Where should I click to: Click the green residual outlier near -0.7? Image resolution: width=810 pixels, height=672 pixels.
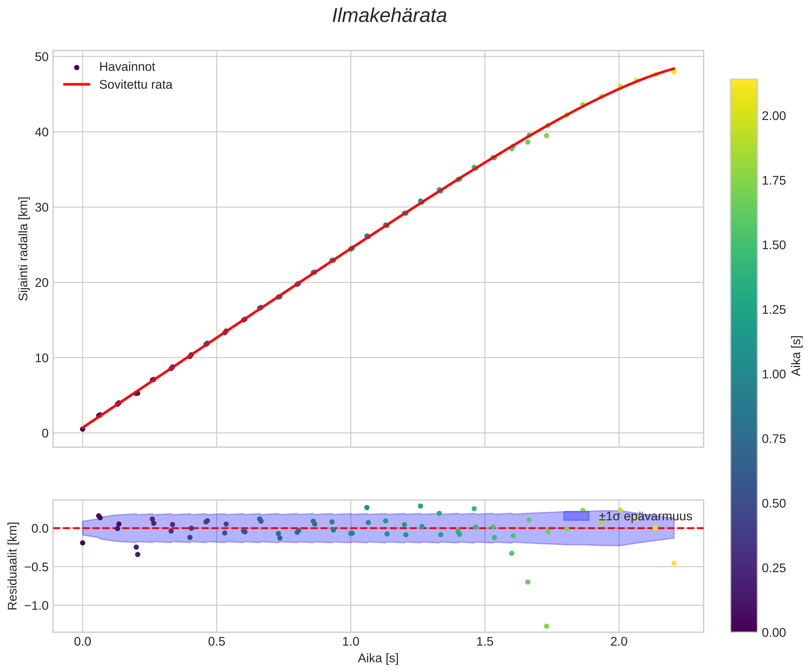tap(528, 582)
